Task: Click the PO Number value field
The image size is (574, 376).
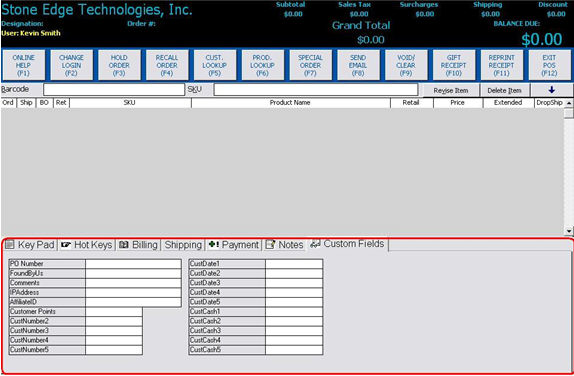Action: point(133,264)
